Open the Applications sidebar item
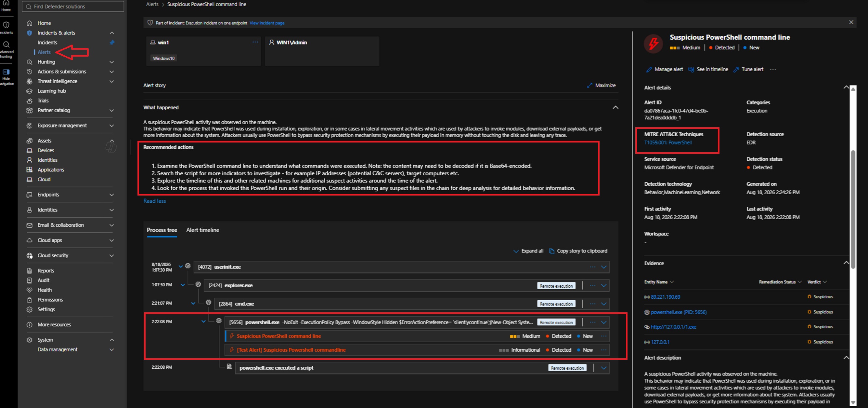The width and height of the screenshot is (868, 408). pyautogui.click(x=51, y=170)
